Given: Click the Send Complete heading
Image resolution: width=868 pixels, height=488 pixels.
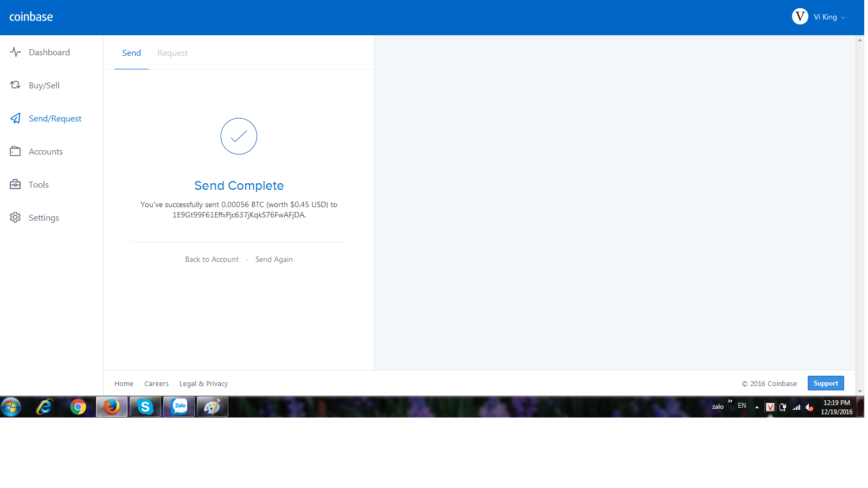Looking at the screenshot, I should click(239, 185).
